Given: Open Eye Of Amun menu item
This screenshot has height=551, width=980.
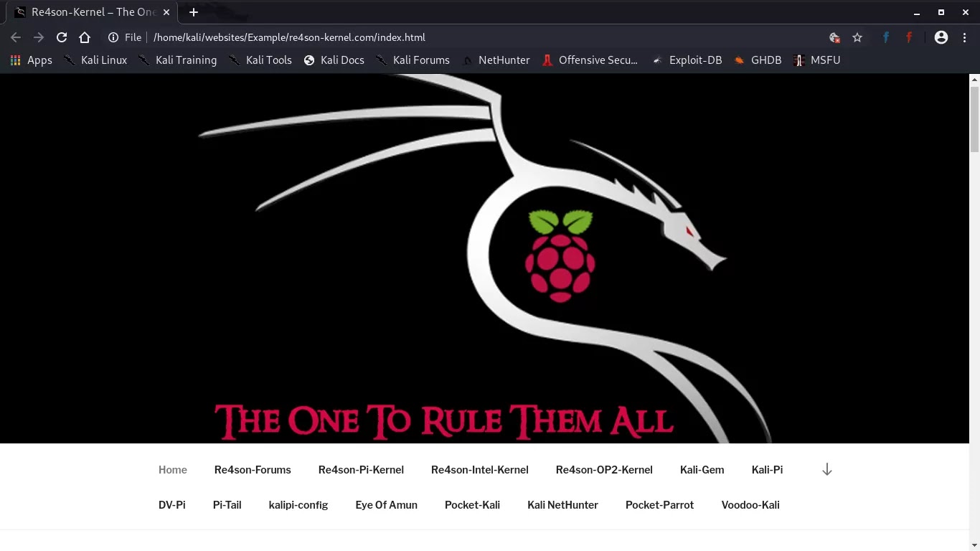Looking at the screenshot, I should pos(386,505).
